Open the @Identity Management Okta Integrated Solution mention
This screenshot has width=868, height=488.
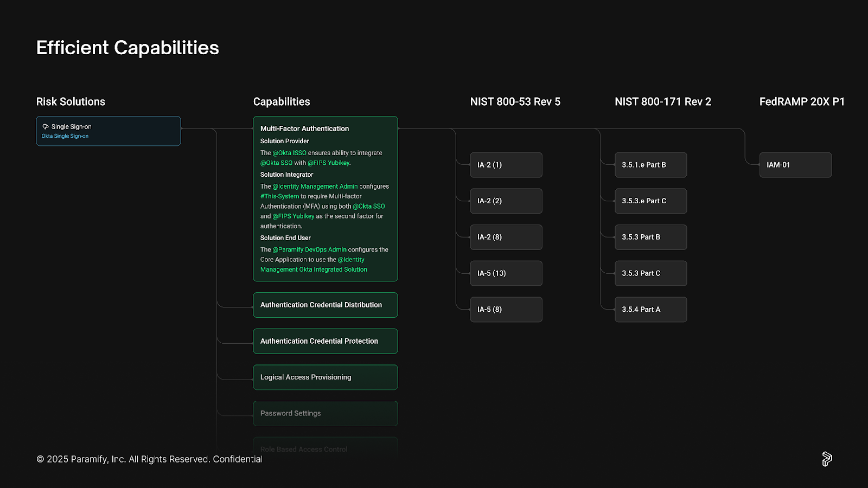pyautogui.click(x=314, y=265)
